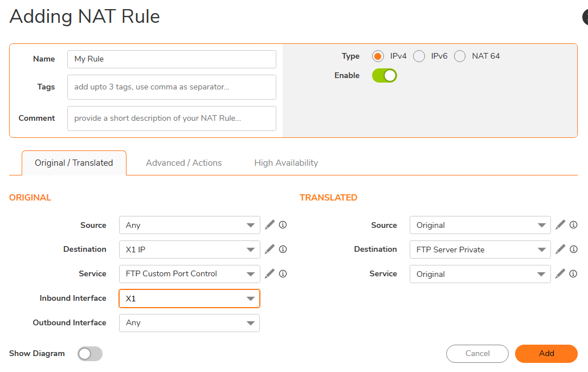Select IPv4 rule type
Viewport: 588px width, 372px height.
click(x=378, y=56)
